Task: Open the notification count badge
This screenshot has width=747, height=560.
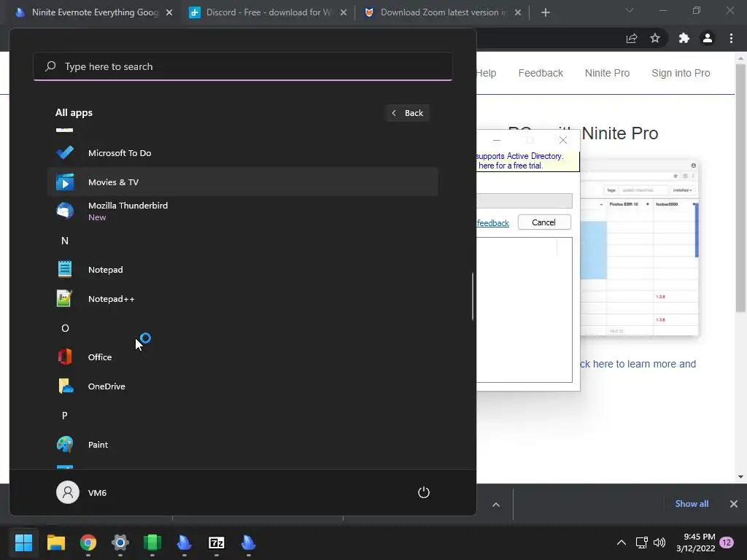Action: click(727, 542)
